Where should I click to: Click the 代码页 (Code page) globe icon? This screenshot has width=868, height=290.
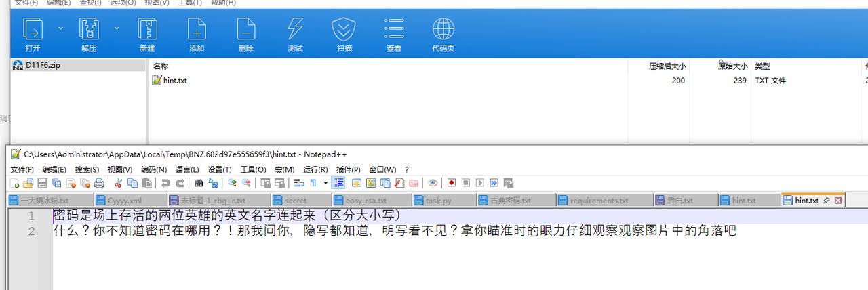(x=443, y=35)
